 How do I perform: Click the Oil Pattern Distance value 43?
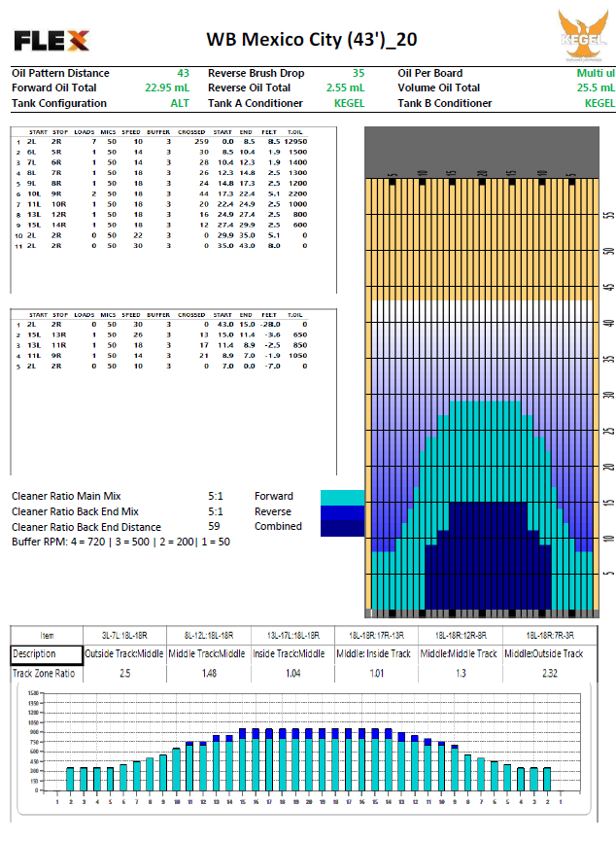coord(183,73)
